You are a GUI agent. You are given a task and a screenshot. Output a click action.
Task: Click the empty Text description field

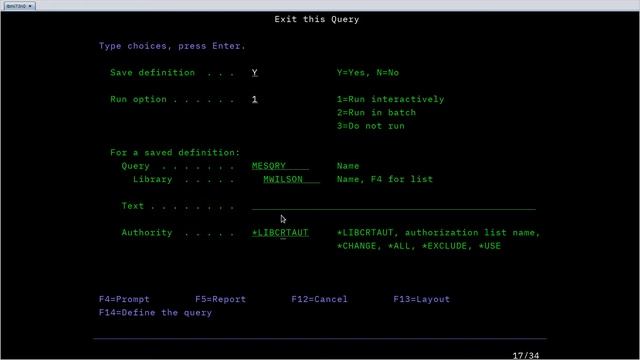tap(393, 206)
